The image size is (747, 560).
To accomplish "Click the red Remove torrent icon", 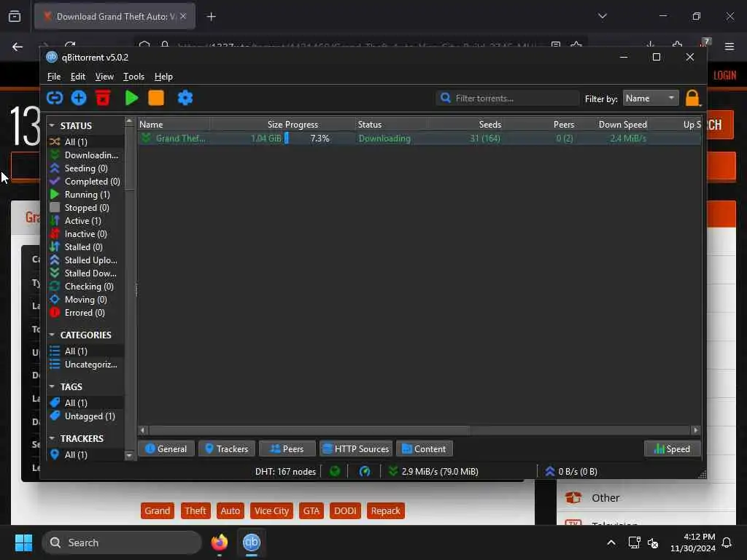I will 103,98.
